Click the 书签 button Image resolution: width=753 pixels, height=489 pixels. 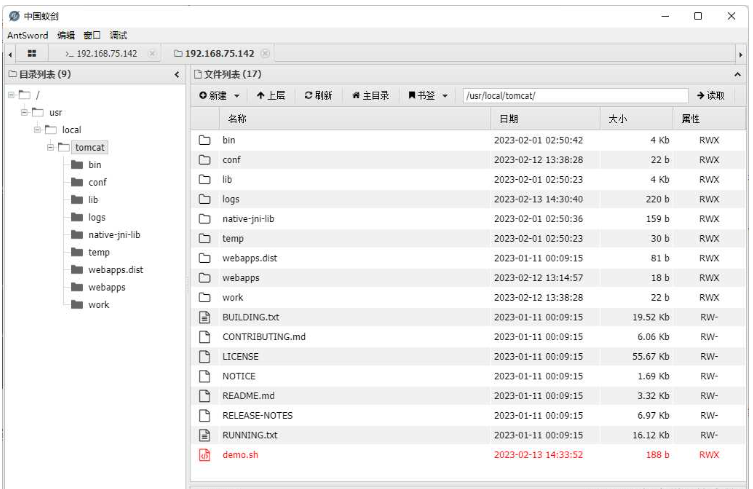(421, 96)
